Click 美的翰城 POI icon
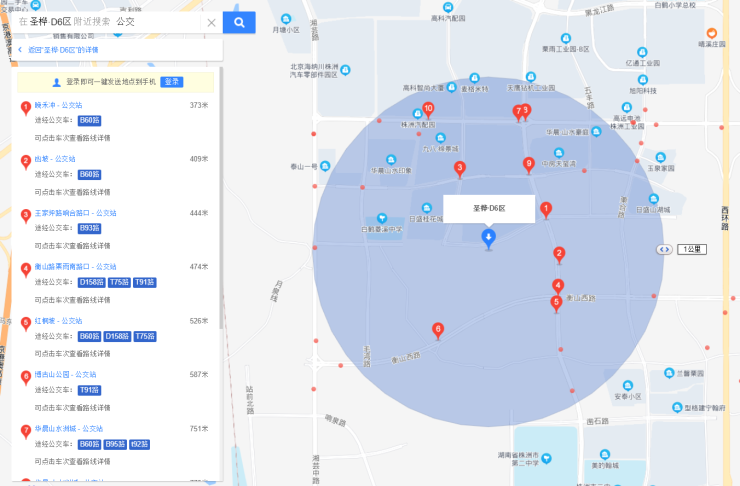This screenshot has width=740, height=486. pos(605,455)
